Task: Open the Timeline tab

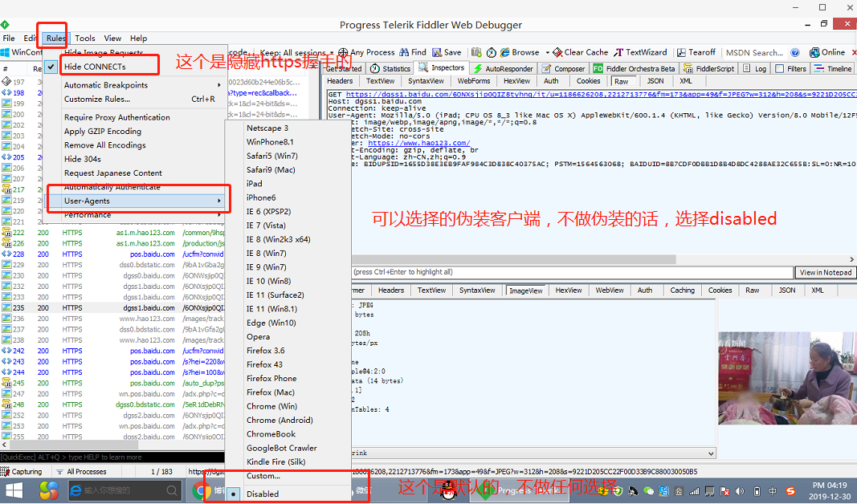Action: coord(832,69)
